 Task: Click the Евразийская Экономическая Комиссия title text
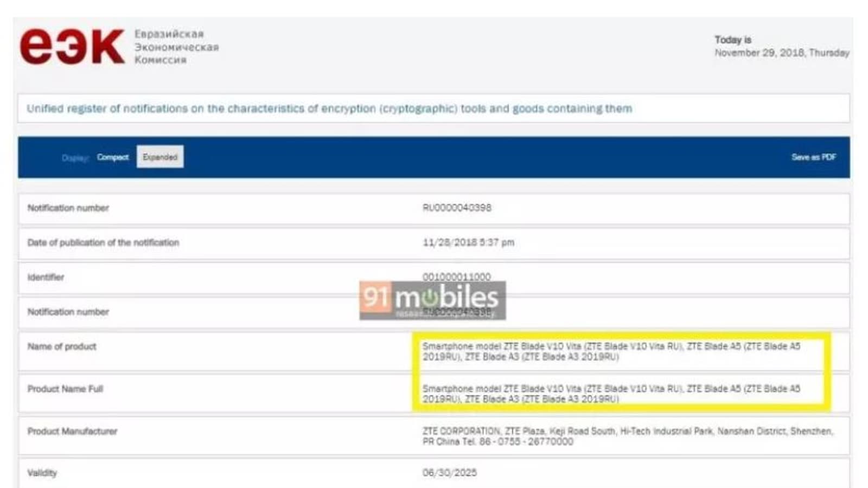pyautogui.click(x=176, y=47)
